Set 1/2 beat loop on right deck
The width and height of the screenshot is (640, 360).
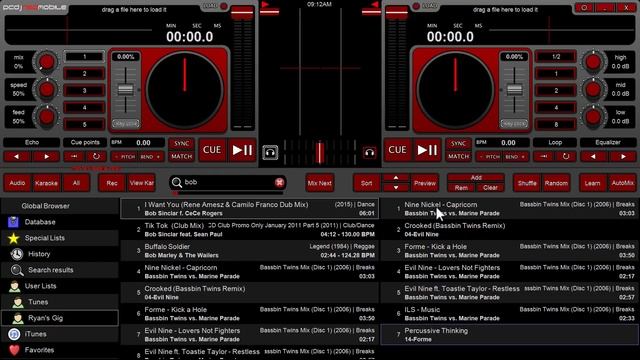click(556, 57)
